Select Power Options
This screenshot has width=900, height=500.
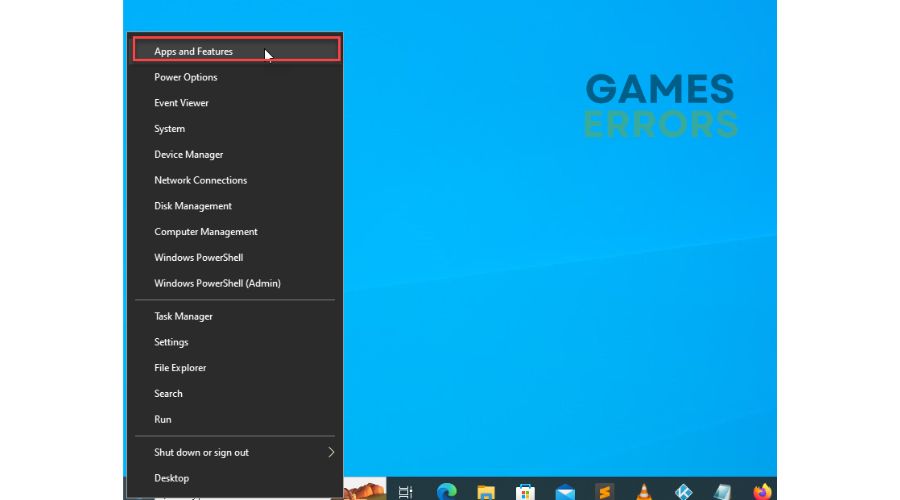[x=235, y=77]
